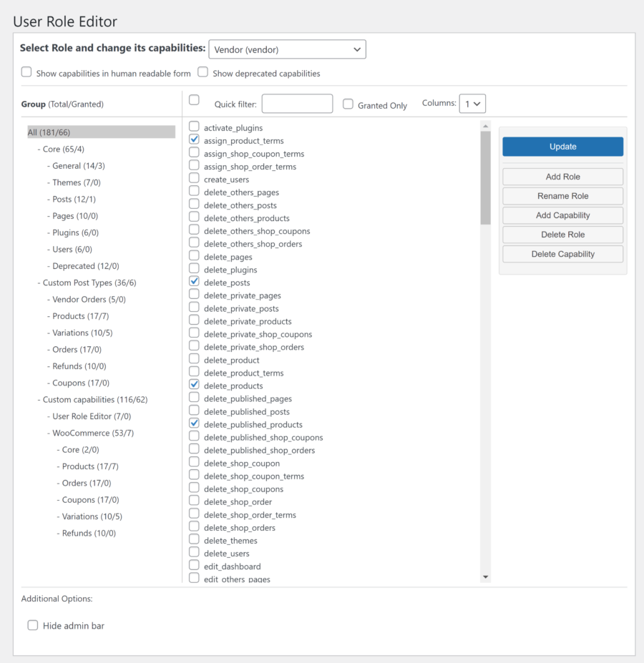Click the Update button
Viewport: 644px width, 663px height.
pos(562,147)
